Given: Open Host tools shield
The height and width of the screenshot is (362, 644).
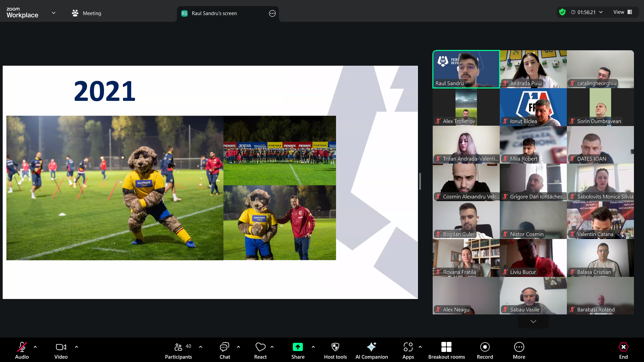Looking at the screenshot, I should pos(335,350).
